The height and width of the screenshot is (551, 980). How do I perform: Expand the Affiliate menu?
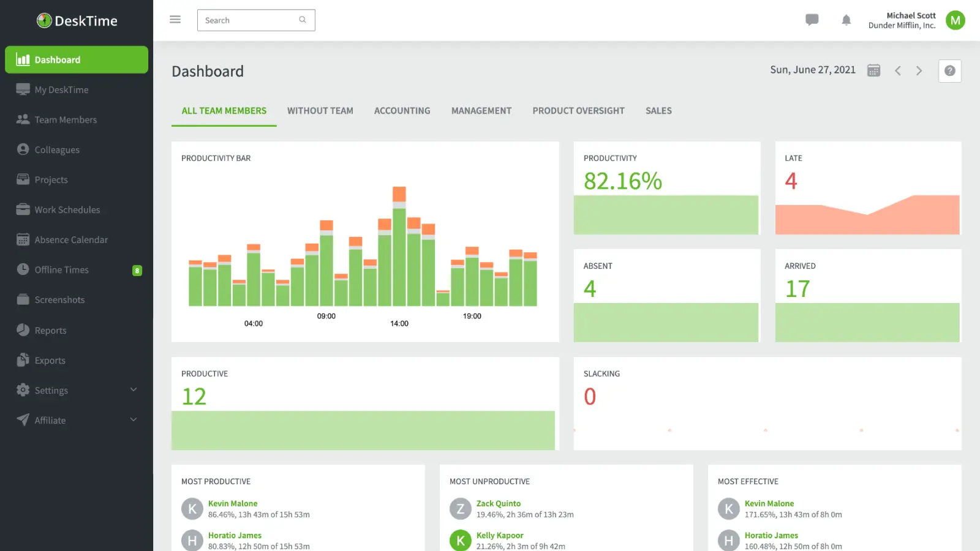tap(50, 420)
